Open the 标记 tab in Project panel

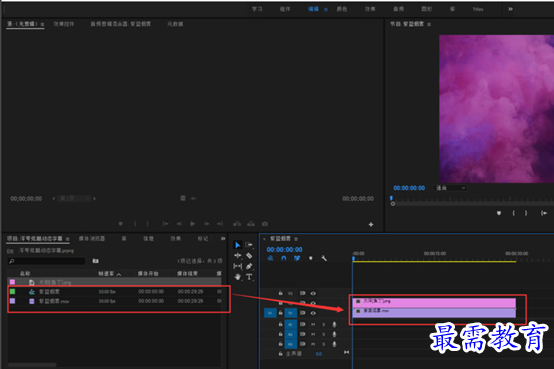coord(202,239)
